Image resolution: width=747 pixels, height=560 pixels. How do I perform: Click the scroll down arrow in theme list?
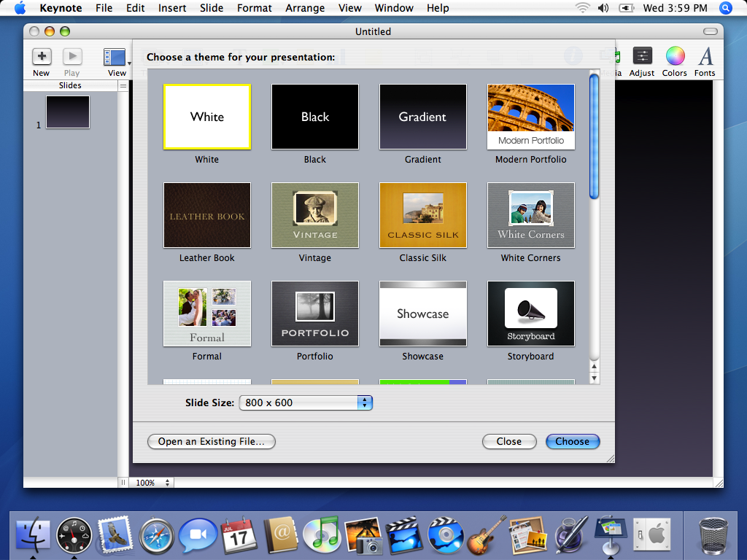[594, 378]
